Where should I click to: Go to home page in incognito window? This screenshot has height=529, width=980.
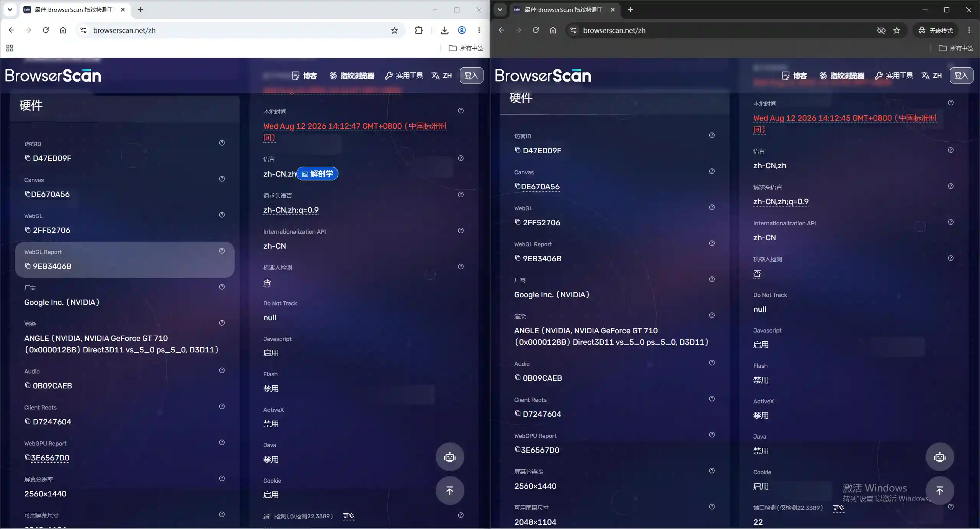coord(553,30)
